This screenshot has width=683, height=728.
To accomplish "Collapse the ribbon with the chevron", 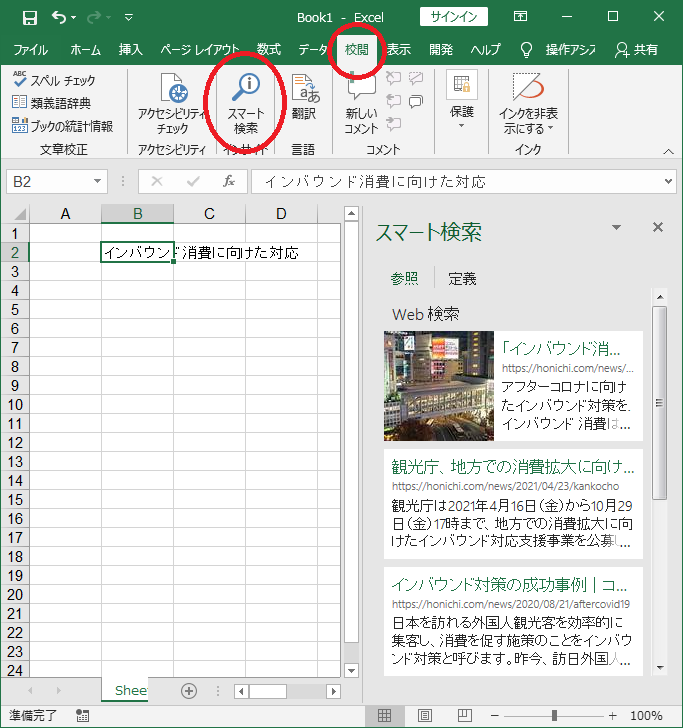I will pos(668,151).
